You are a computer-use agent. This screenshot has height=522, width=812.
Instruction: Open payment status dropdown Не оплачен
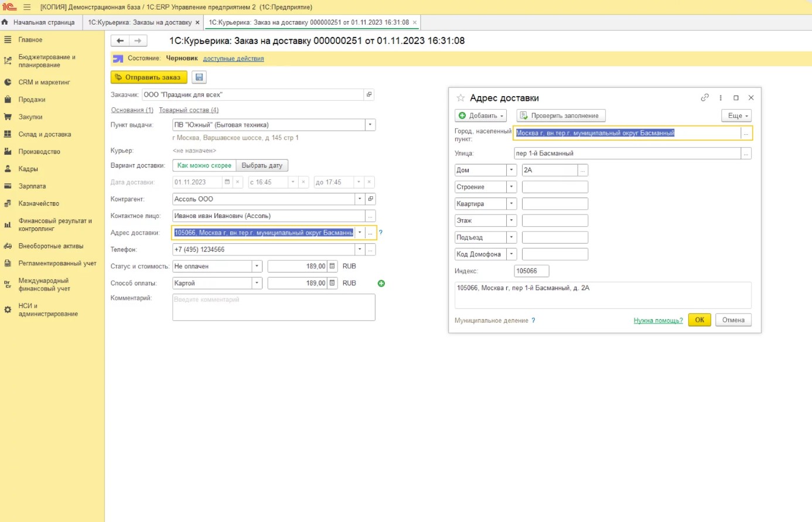tap(257, 266)
